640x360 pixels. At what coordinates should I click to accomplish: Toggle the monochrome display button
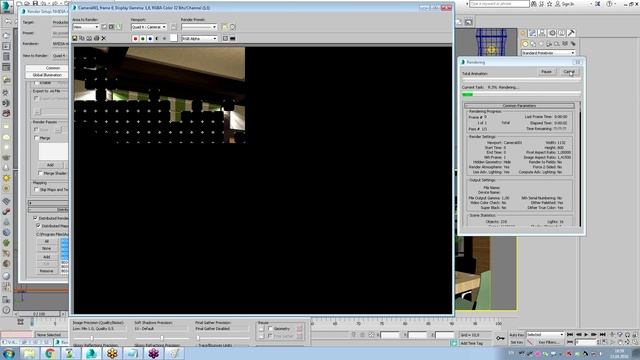pyautogui.click(x=164, y=38)
